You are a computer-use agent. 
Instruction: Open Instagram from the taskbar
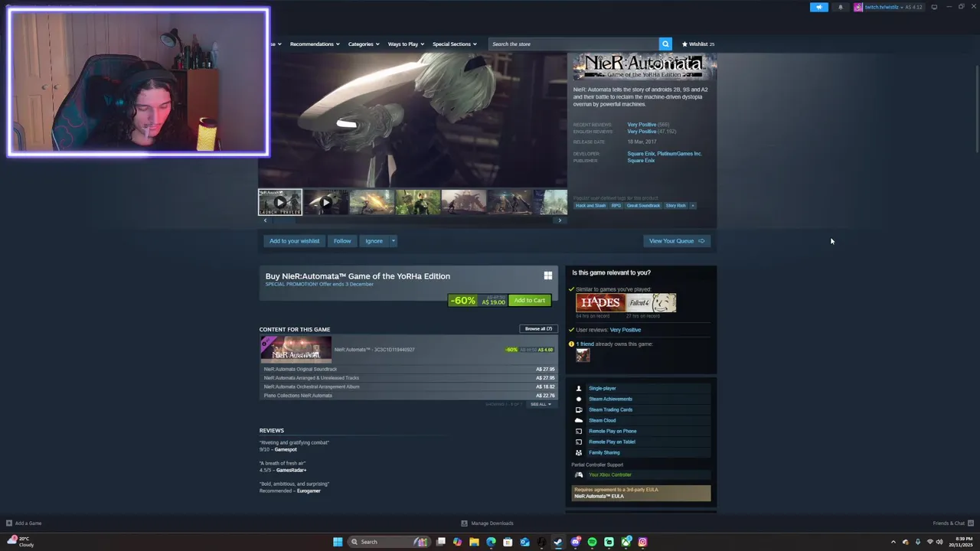coord(642,542)
